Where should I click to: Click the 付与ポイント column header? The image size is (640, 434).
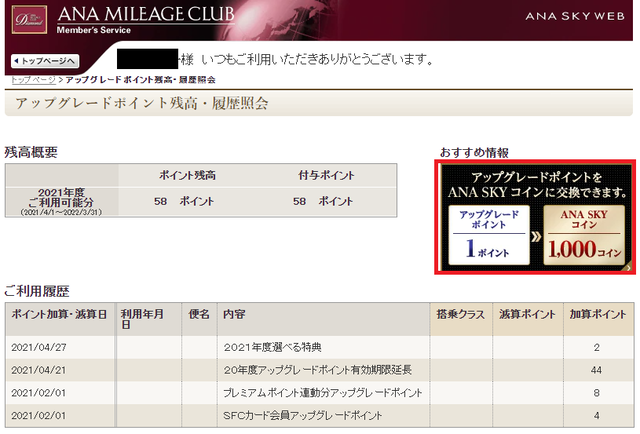[326, 176]
